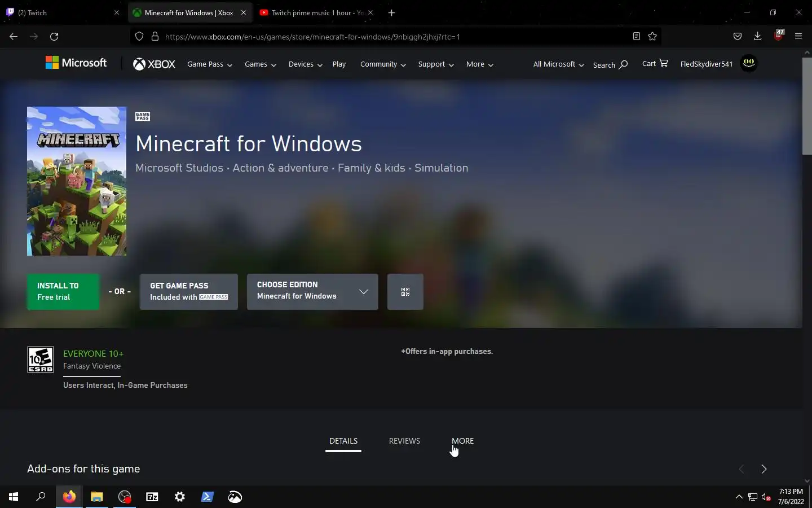Image resolution: width=812 pixels, height=508 pixels.
Task: Click the EVERYONE 10+ rating link
Action: (93, 353)
